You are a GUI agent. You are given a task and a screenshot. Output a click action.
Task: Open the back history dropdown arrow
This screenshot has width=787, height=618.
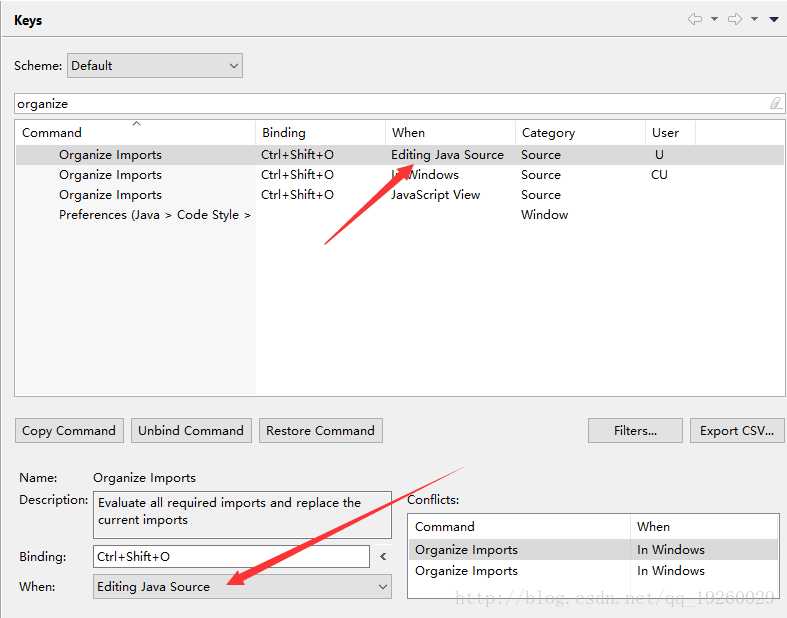coord(714,20)
